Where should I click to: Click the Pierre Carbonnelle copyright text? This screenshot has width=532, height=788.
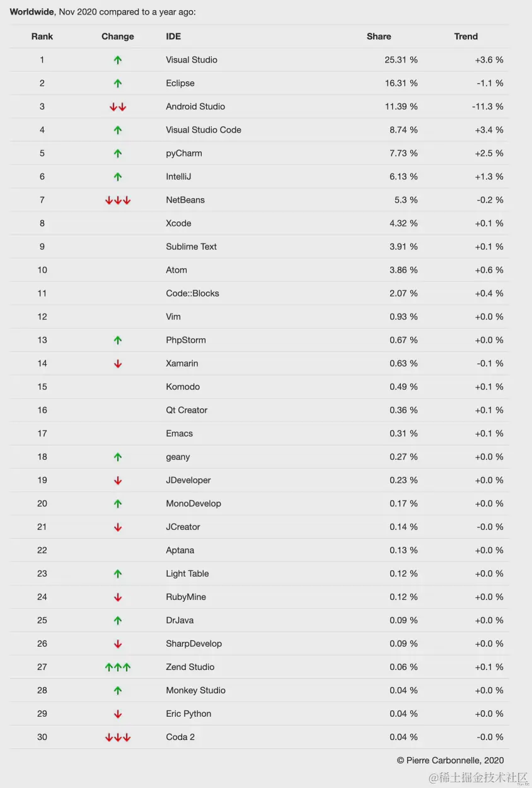point(450,760)
